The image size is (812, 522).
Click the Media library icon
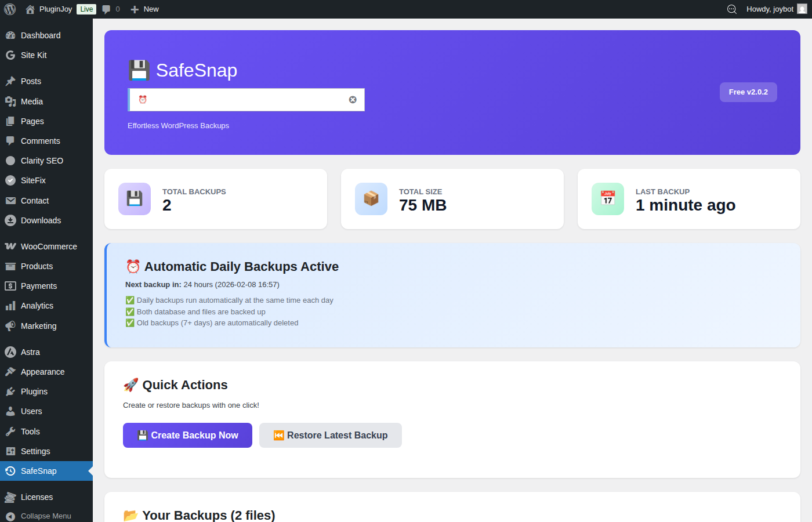coord(10,101)
